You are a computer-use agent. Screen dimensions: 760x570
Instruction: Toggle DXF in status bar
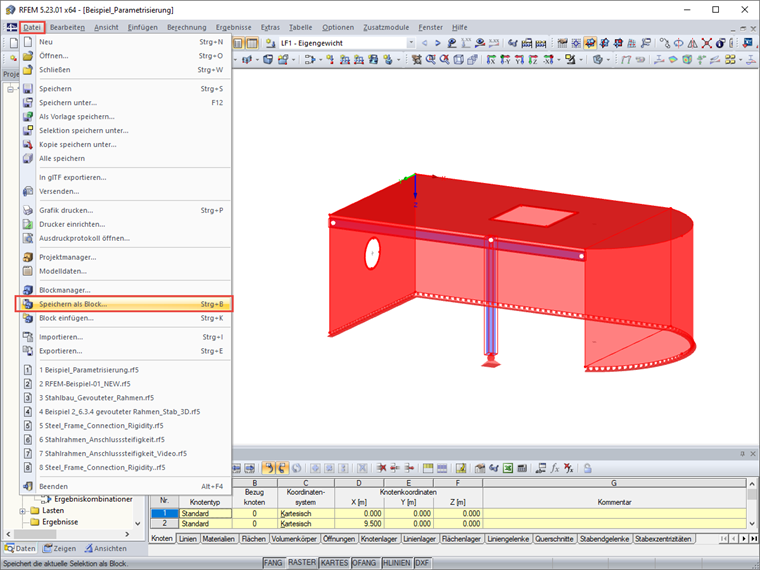(x=422, y=563)
